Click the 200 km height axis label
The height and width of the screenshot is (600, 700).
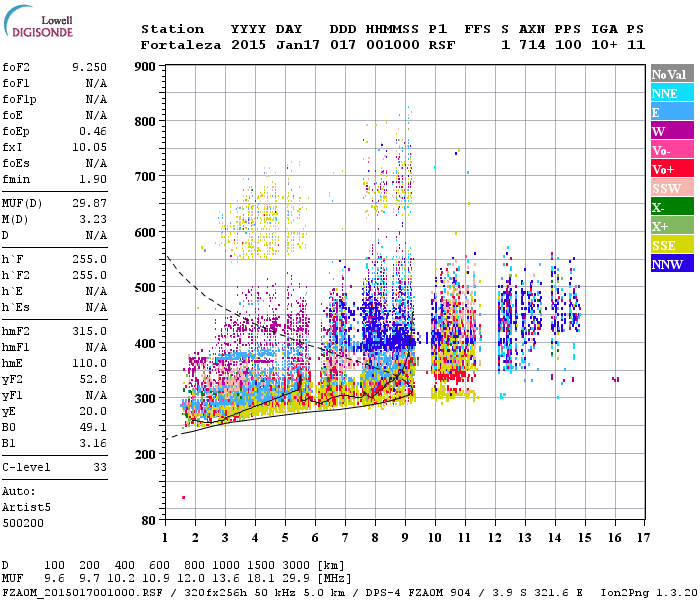click(x=145, y=454)
